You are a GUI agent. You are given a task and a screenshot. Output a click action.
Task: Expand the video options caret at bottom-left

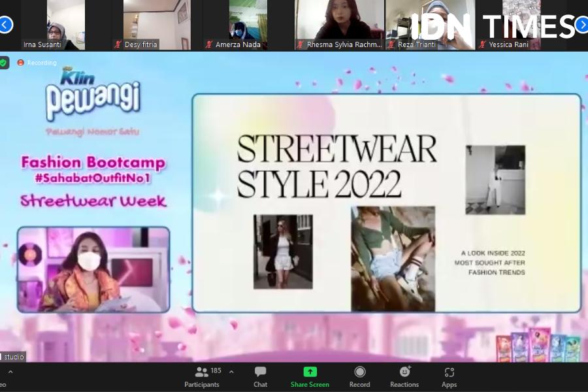(10, 372)
